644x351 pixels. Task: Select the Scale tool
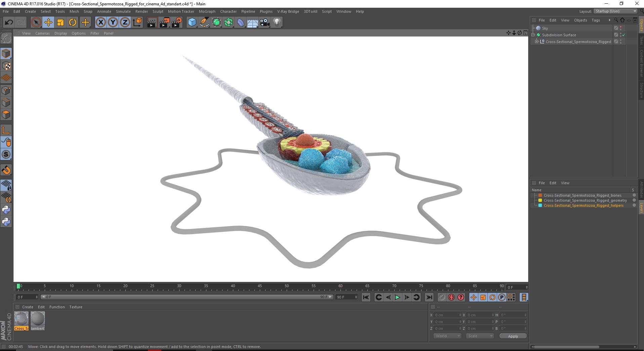[61, 23]
